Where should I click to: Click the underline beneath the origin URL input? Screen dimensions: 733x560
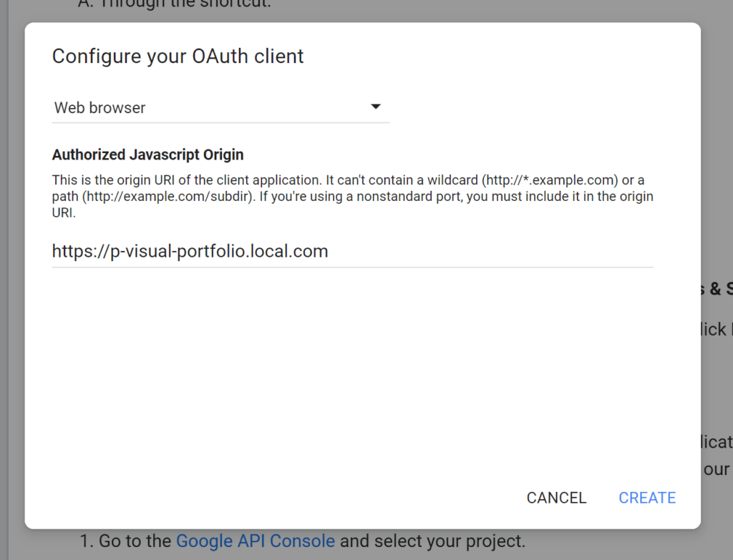[x=352, y=267]
